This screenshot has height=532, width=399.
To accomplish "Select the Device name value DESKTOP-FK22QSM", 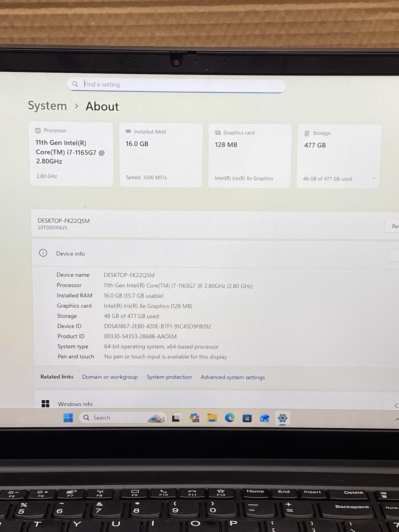I will click(x=129, y=275).
